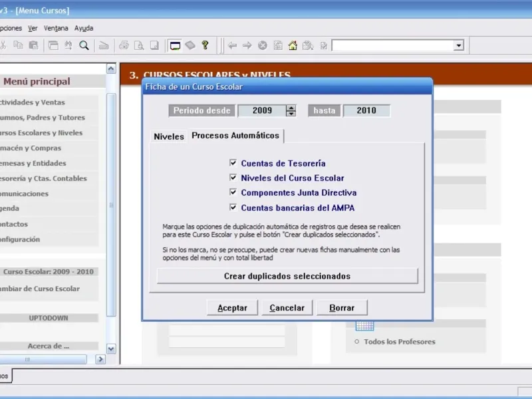This screenshot has width=532, height=399.
Task: Click the page setup icon
Action: (x=154, y=45)
